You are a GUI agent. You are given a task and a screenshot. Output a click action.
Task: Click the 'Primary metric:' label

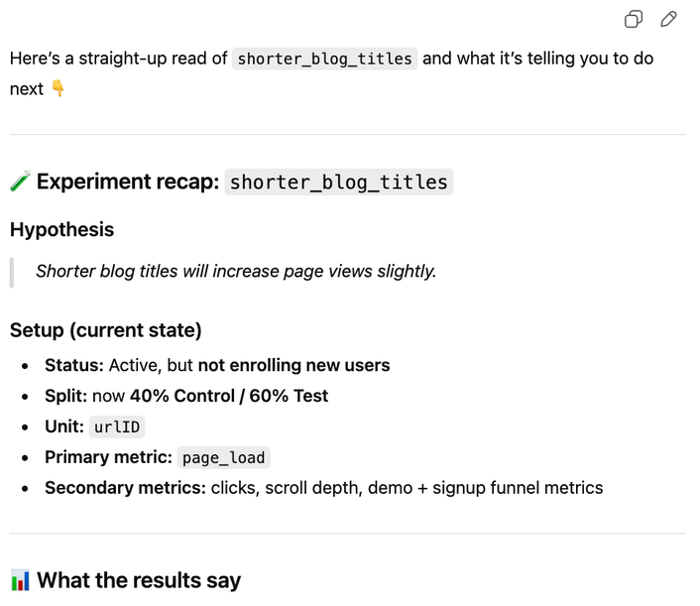coord(109,457)
